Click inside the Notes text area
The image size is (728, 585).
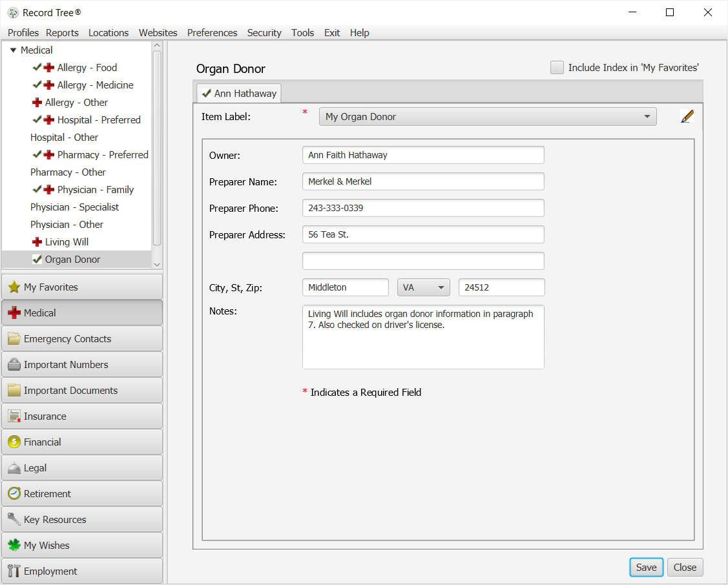coord(423,336)
